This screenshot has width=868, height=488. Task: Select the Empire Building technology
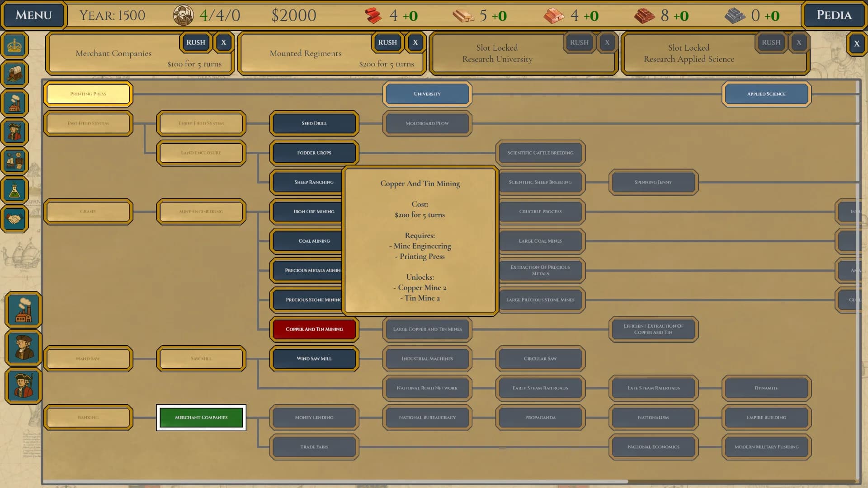766,418
